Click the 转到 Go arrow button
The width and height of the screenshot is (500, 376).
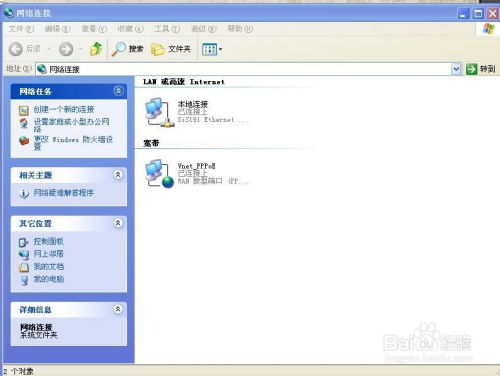click(x=480, y=69)
